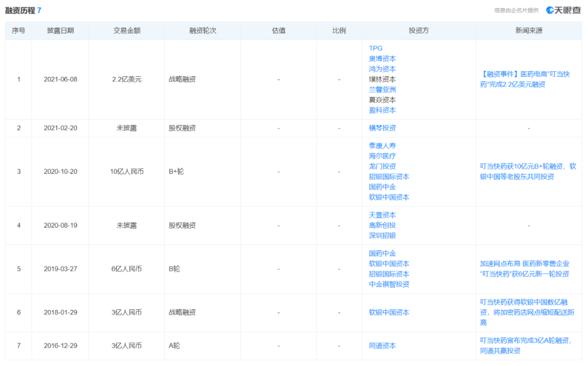The width and height of the screenshot is (588, 366).
Task: Click the 夏焱资本 investor text
Action: point(382,100)
